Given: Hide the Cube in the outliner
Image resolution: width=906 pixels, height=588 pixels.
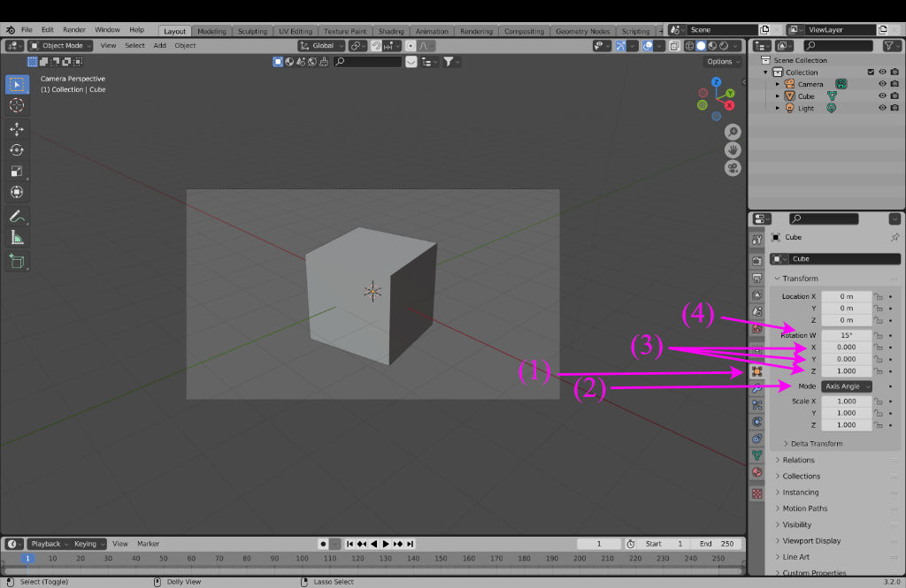Looking at the screenshot, I should [x=882, y=96].
